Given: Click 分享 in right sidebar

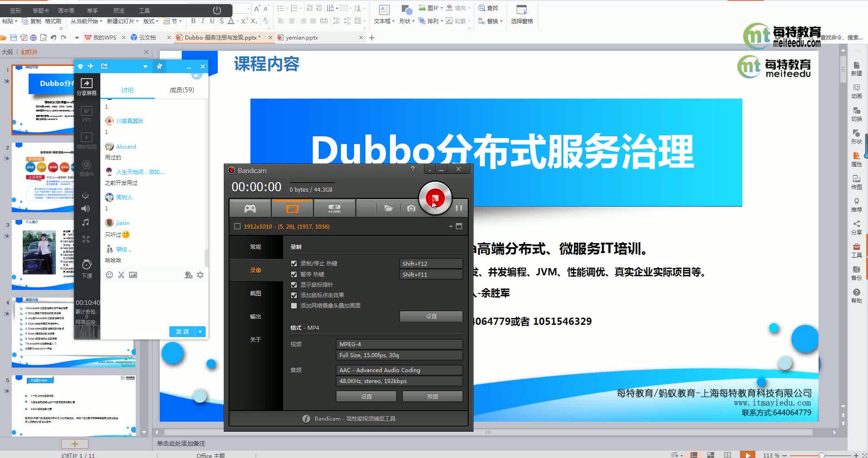Looking at the screenshot, I should pyautogui.click(x=856, y=228).
